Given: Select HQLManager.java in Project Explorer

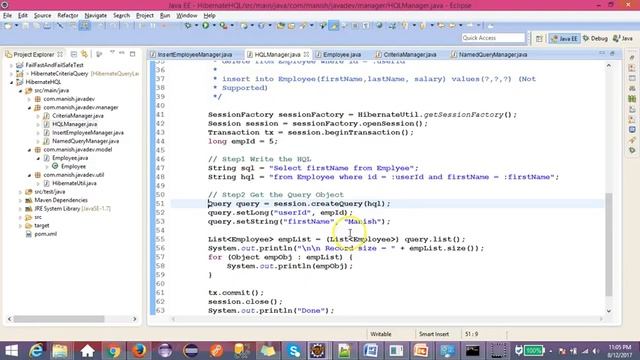Looking at the screenshot, I should tap(74, 124).
